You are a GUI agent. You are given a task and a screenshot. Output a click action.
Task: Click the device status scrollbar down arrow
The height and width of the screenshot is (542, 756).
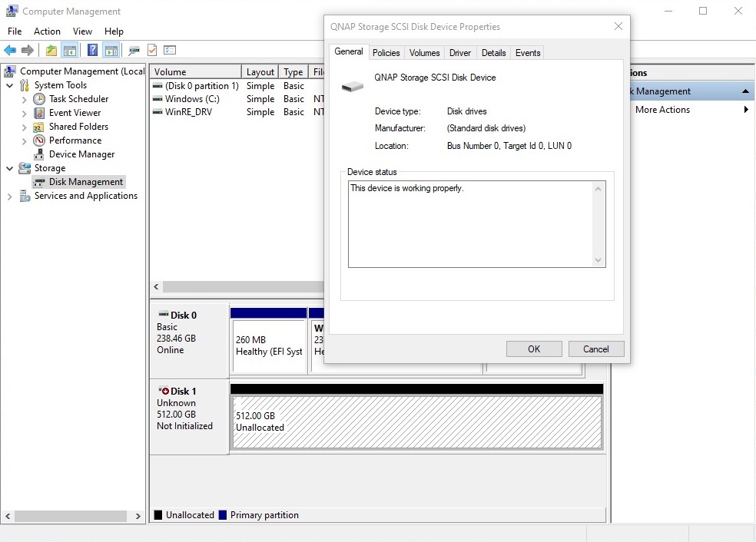click(598, 260)
